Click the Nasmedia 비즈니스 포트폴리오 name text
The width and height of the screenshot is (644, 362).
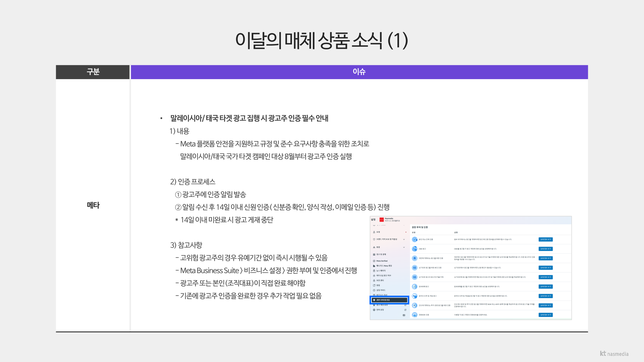point(392,220)
